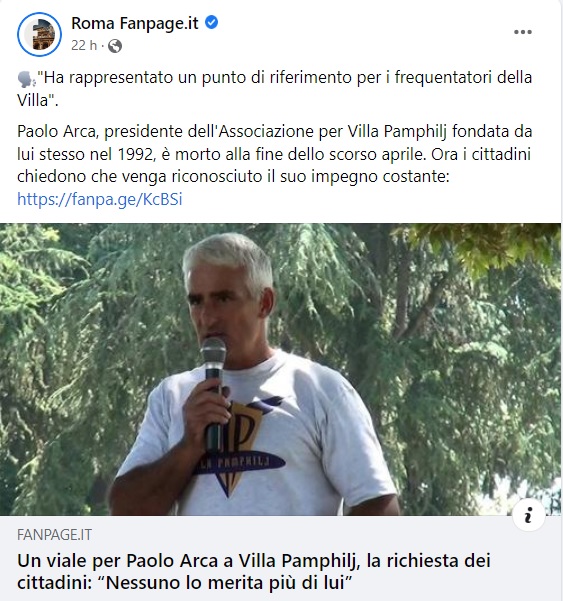The width and height of the screenshot is (563, 601).
Task: Open the Roma Fanpage.it page name
Action: [135, 23]
